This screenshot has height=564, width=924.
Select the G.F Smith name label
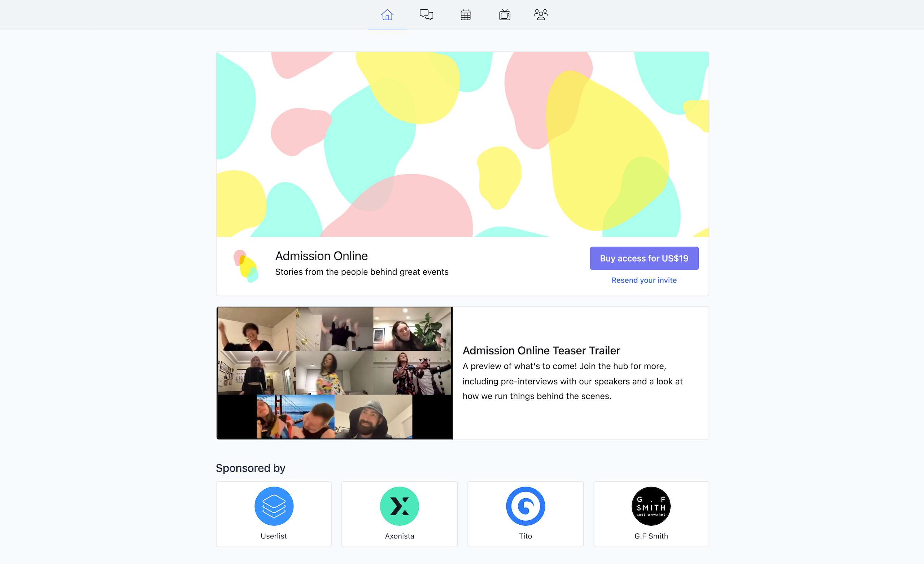pos(651,536)
